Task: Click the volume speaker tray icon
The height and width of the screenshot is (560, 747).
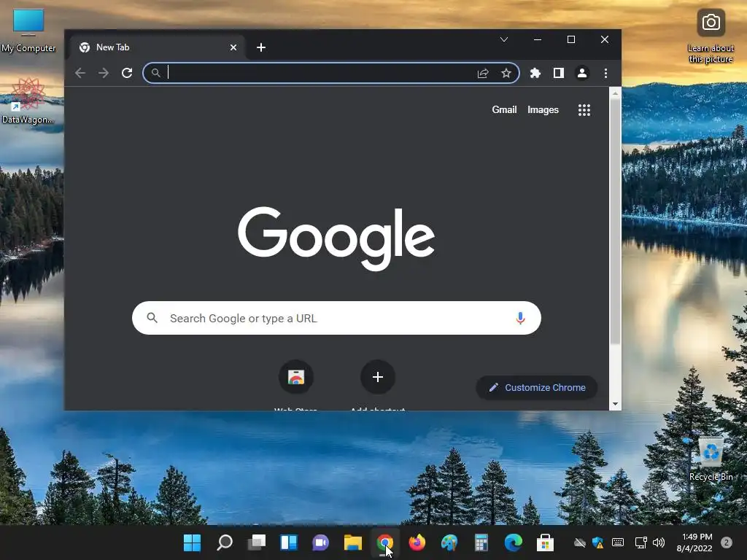Action: [659, 542]
